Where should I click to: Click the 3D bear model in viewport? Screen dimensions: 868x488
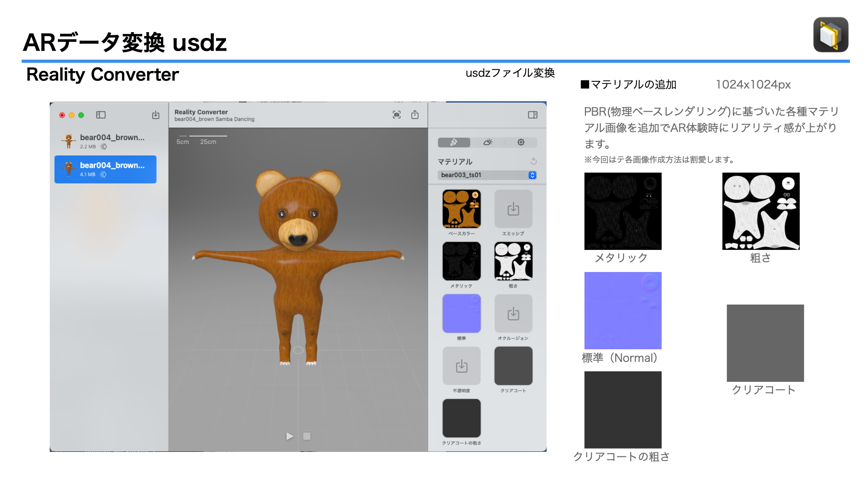(x=298, y=267)
